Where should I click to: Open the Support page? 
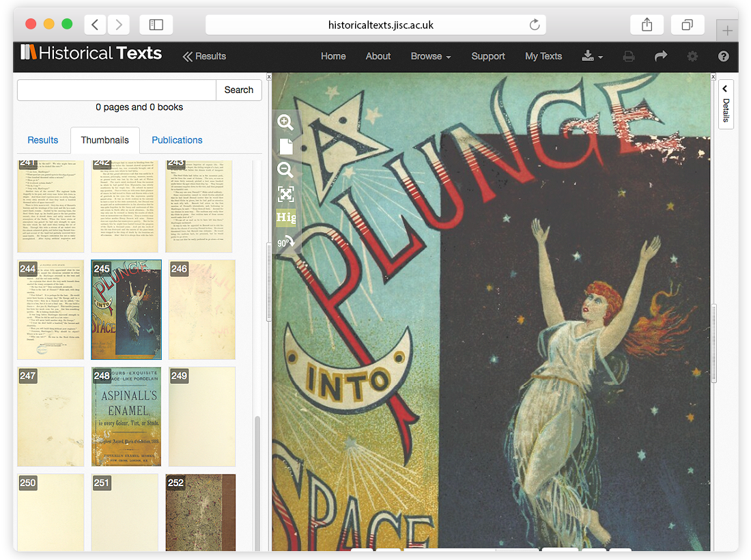point(488,56)
